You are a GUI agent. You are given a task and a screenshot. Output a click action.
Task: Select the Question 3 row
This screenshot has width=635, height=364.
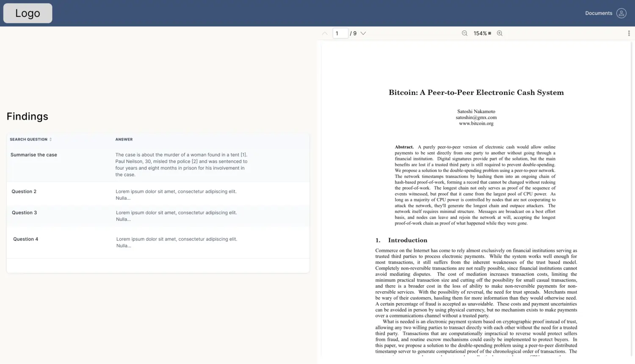[x=25, y=213]
